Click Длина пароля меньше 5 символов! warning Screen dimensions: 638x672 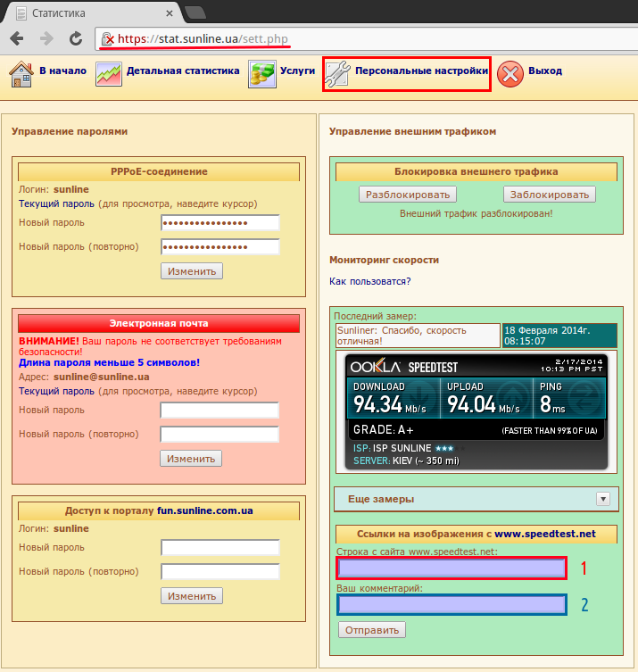(x=109, y=362)
